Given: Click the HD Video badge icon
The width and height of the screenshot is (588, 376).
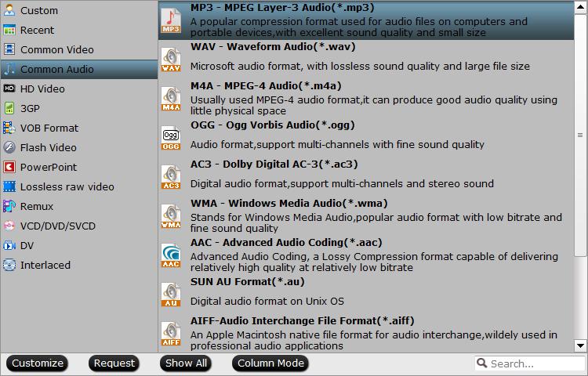Looking at the screenshot, I should (x=9, y=89).
